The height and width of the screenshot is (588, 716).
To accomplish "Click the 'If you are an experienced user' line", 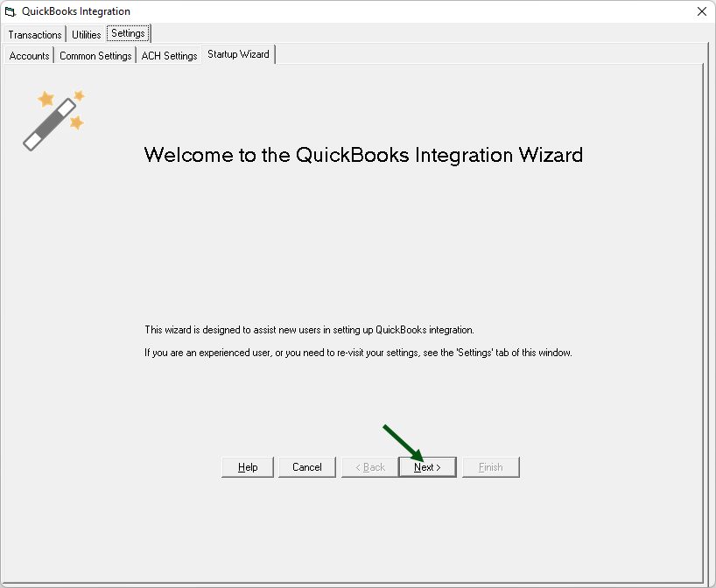I will tap(359, 353).
